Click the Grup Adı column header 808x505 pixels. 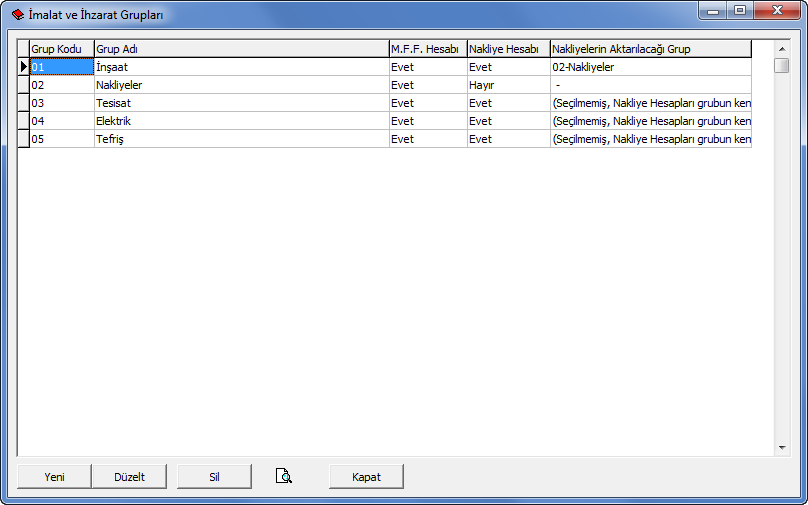(240, 49)
